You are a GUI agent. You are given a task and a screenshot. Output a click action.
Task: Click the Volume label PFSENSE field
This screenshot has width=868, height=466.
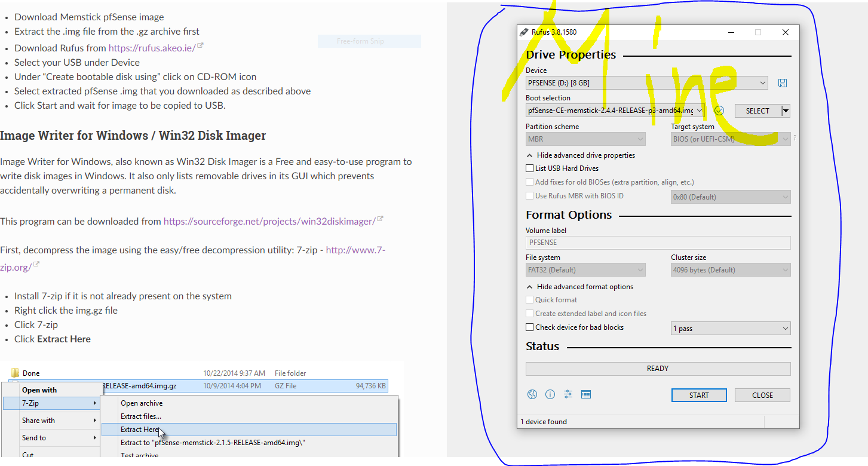click(x=658, y=243)
